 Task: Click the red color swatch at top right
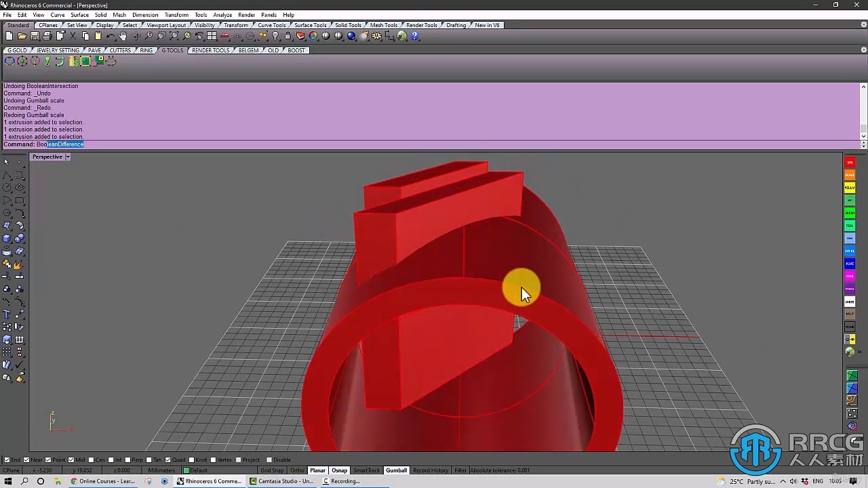850,163
